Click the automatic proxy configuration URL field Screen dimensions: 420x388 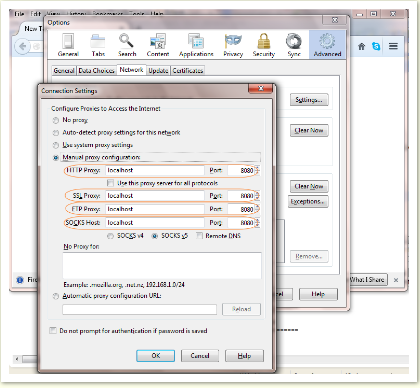tap(139, 309)
